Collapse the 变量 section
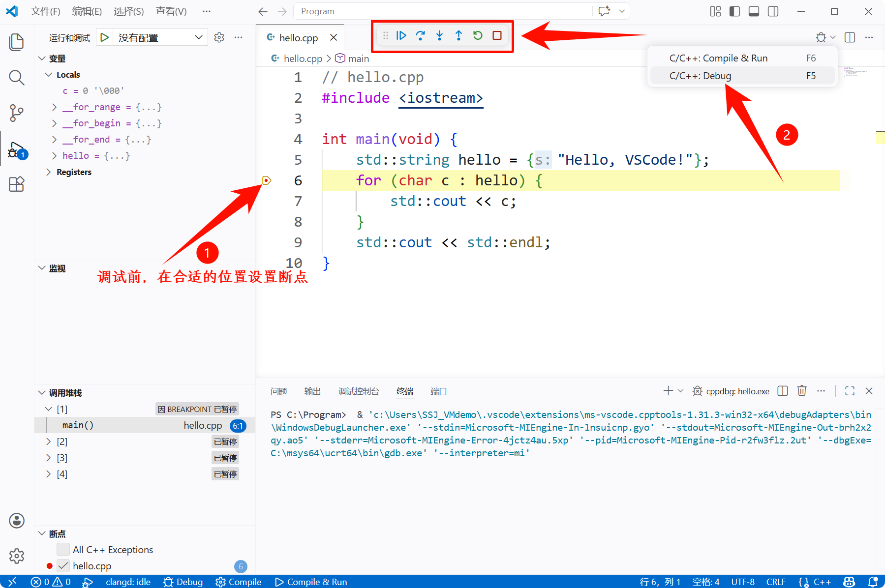This screenshot has width=885, height=588. [x=42, y=59]
